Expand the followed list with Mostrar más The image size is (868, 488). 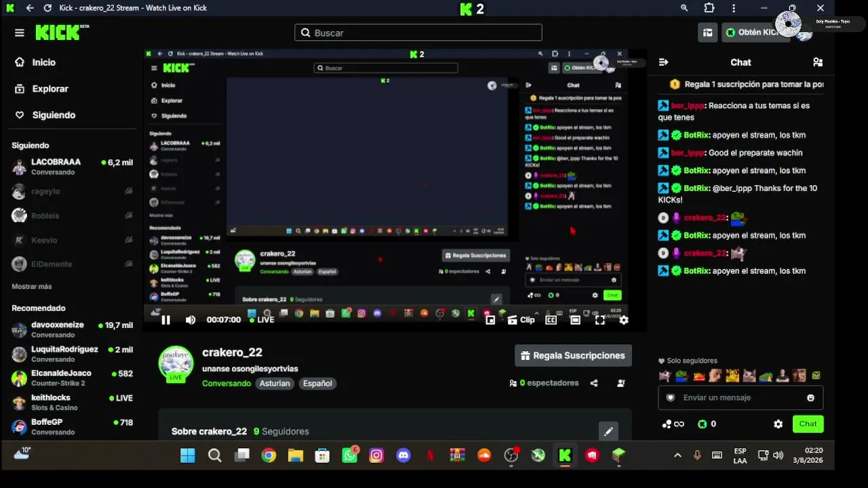(32, 287)
